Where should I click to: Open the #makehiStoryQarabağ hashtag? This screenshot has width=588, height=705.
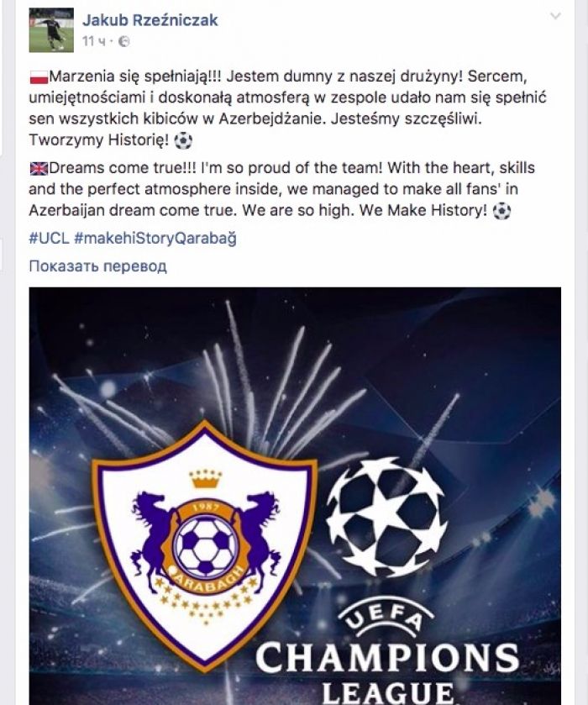pos(155,239)
